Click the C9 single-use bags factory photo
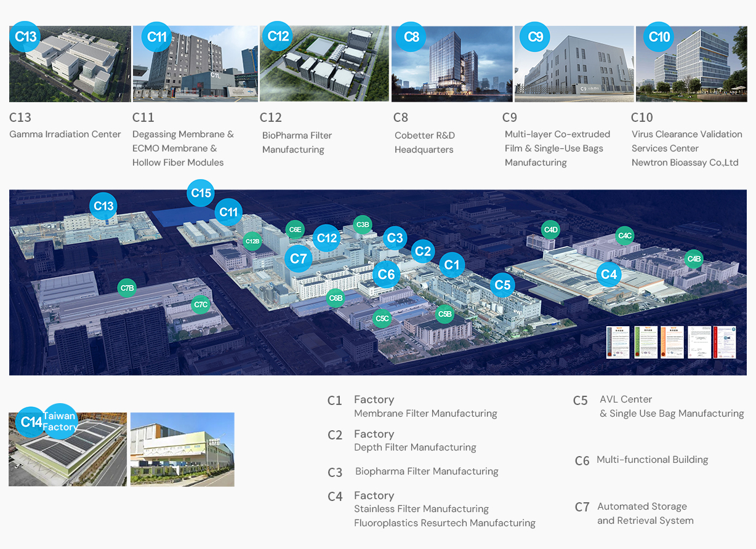This screenshot has height=549, width=756. tap(574, 64)
